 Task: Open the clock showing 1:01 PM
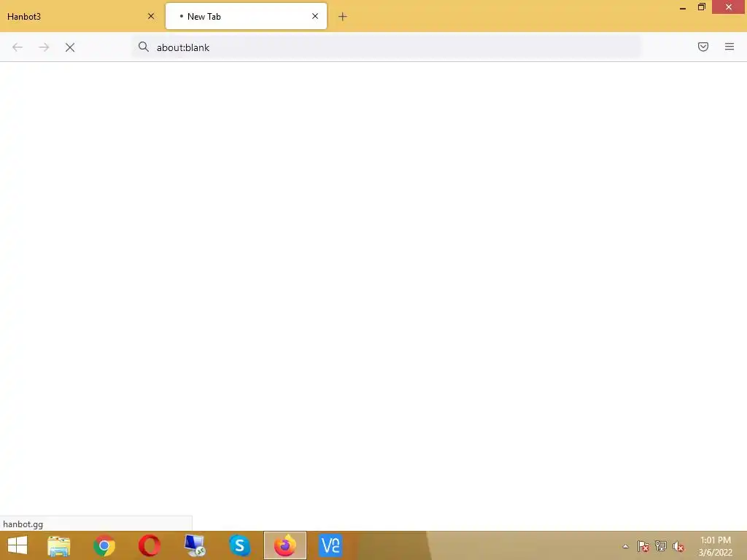(716, 546)
